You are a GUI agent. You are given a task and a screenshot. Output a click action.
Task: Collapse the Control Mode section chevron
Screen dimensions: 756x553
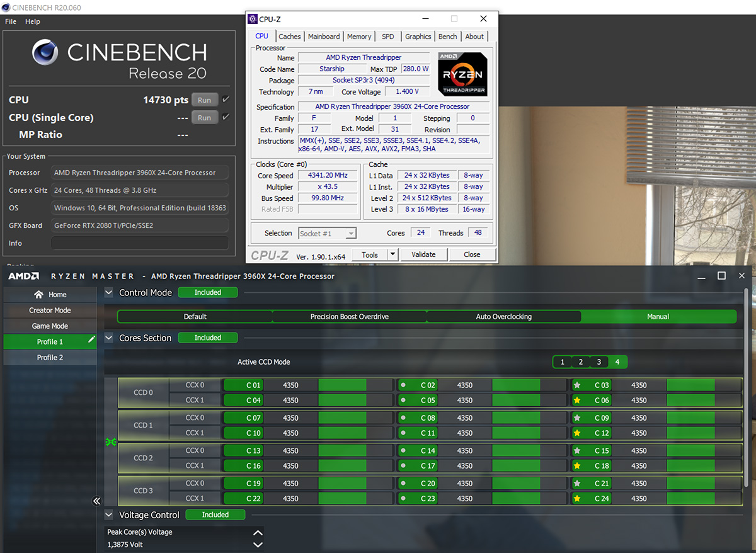pyautogui.click(x=109, y=292)
